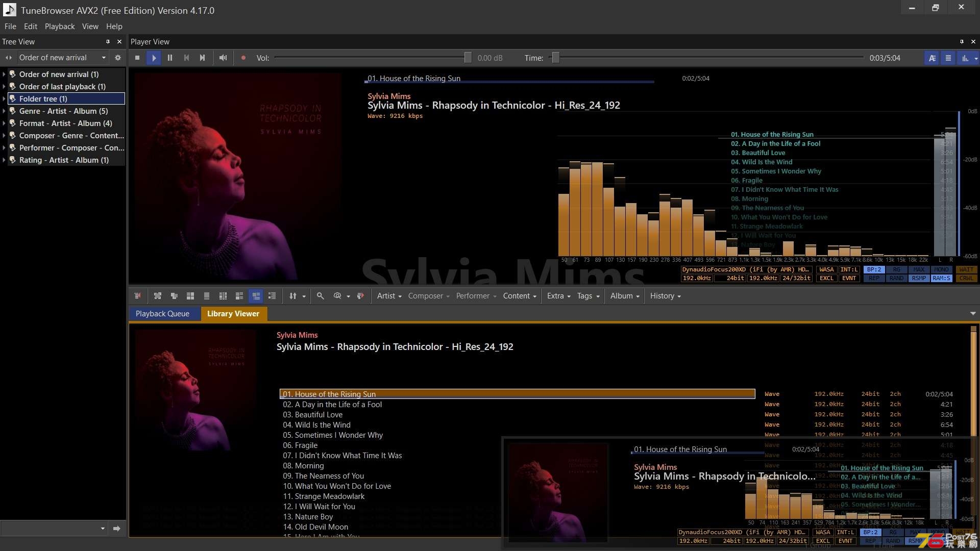The image size is (980, 551).
Task: Toggle the RG replay gain indicator
Action: point(896,270)
